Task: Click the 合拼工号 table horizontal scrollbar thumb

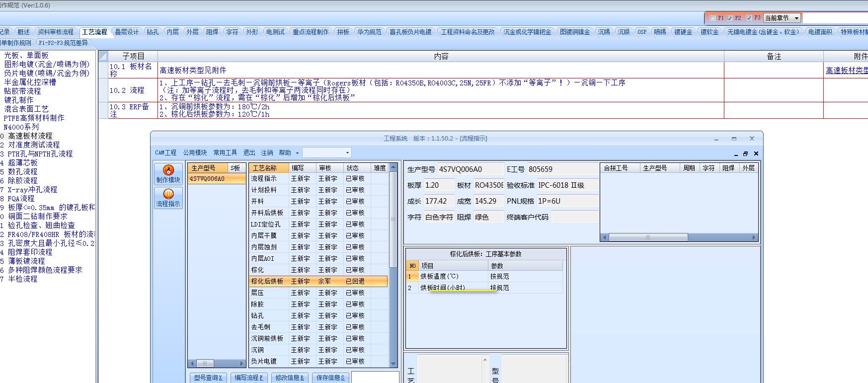Action: point(648,237)
